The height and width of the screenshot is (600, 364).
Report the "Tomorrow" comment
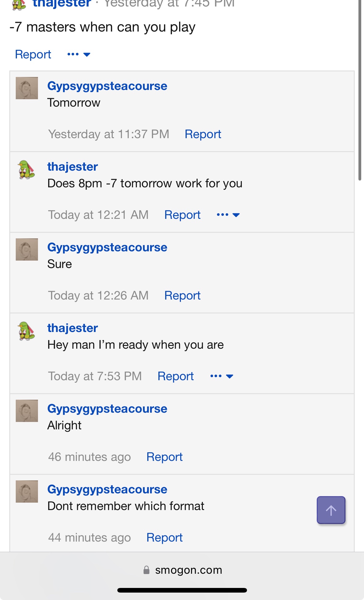point(203,134)
